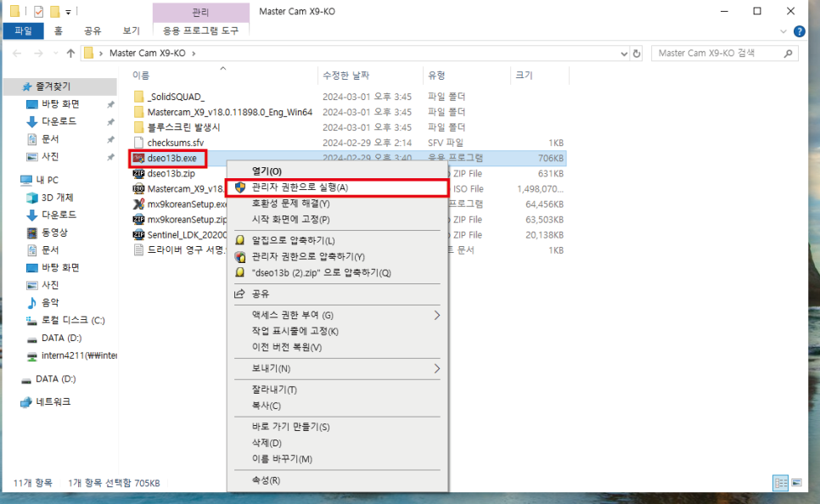Viewport: 820px width, 504px height.
Task: Open 로컬 디스크 (C:) drive
Action: (x=73, y=320)
